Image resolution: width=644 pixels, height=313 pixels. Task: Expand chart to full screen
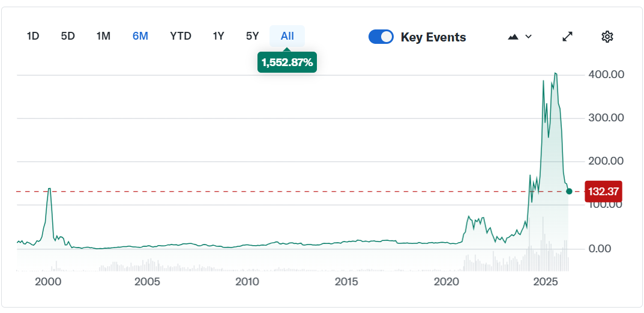click(567, 37)
